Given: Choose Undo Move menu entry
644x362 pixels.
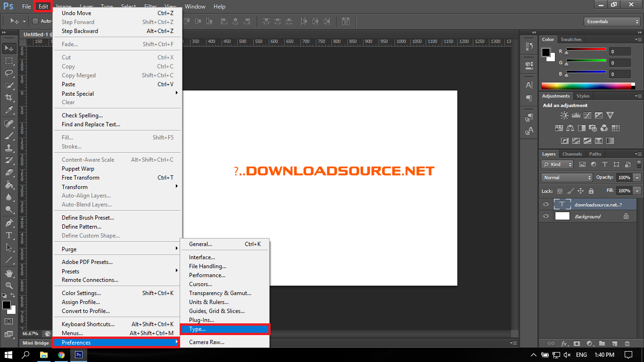Looking at the screenshot, I should (116, 13).
